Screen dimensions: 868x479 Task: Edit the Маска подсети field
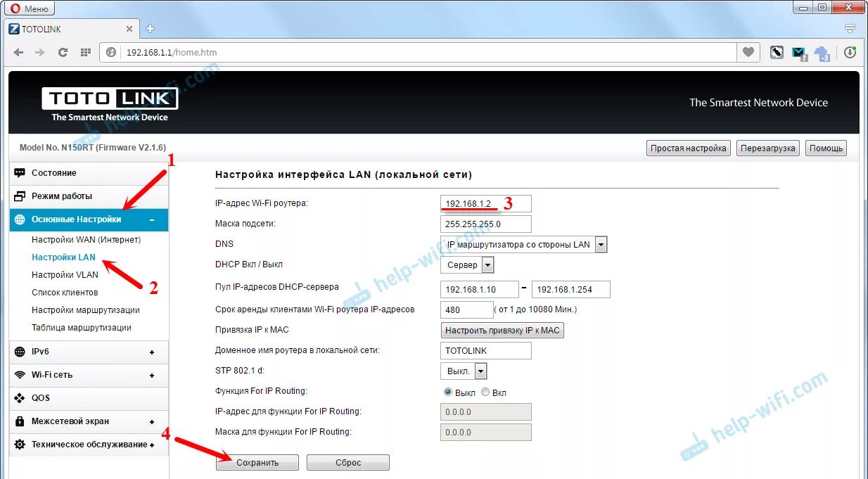click(486, 224)
